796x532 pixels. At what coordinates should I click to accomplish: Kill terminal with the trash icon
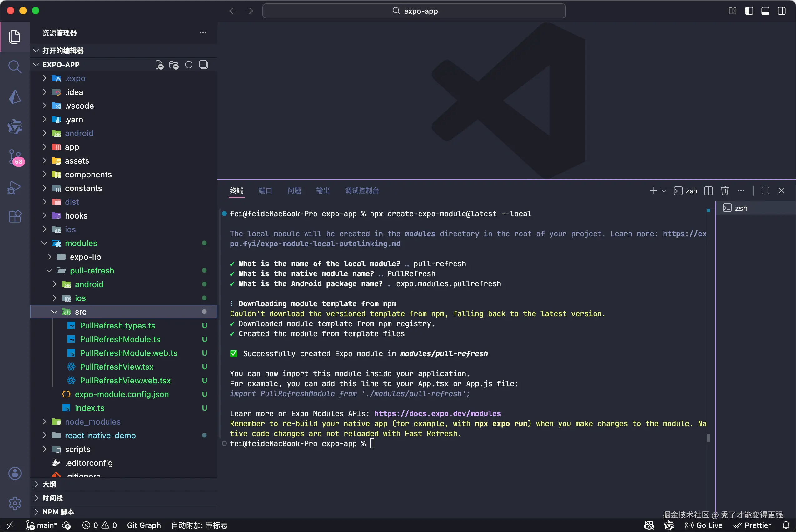tap(725, 191)
